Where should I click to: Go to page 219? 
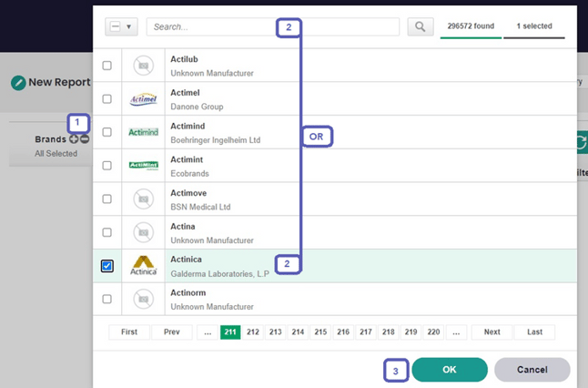tap(411, 332)
